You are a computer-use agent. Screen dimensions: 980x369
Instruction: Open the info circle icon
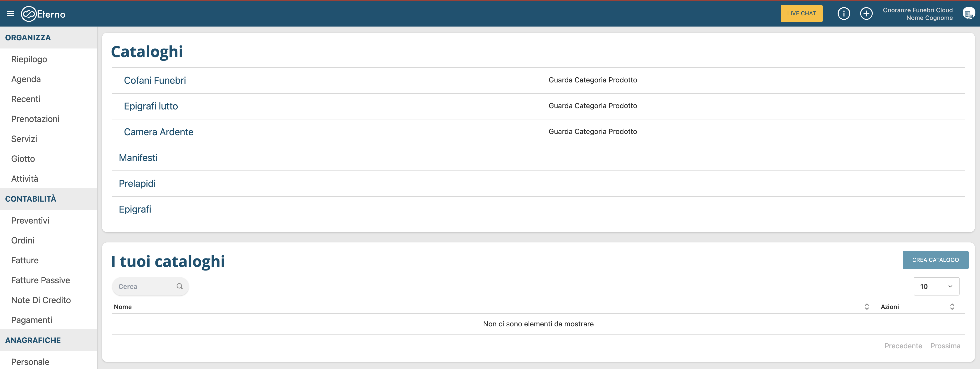point(843,14)
